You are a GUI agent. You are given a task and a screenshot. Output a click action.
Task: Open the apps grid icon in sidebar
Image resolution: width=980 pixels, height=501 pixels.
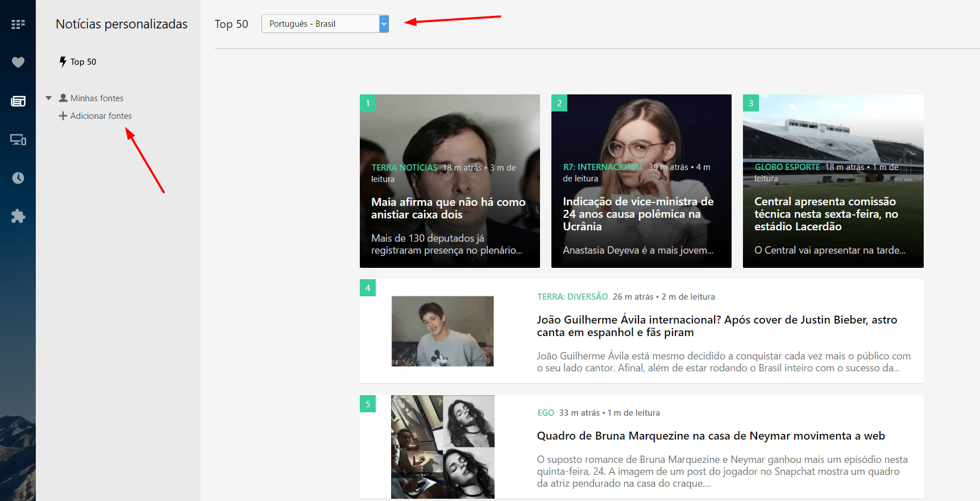click(x=18, y=24)
